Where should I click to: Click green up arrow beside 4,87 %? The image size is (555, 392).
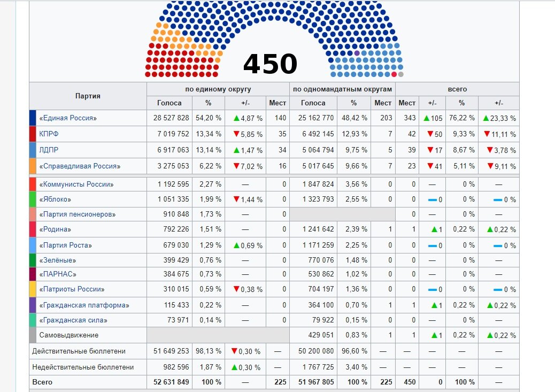tap(236, 118)
